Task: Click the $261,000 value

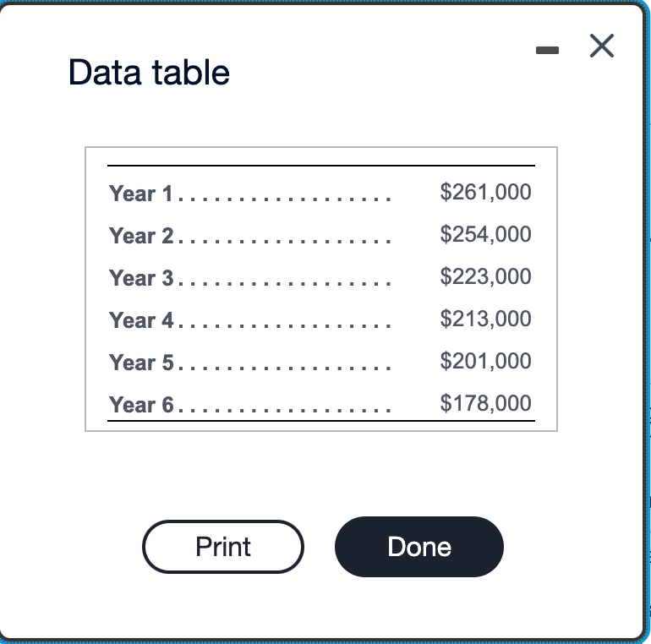Action: pos(485,192)
